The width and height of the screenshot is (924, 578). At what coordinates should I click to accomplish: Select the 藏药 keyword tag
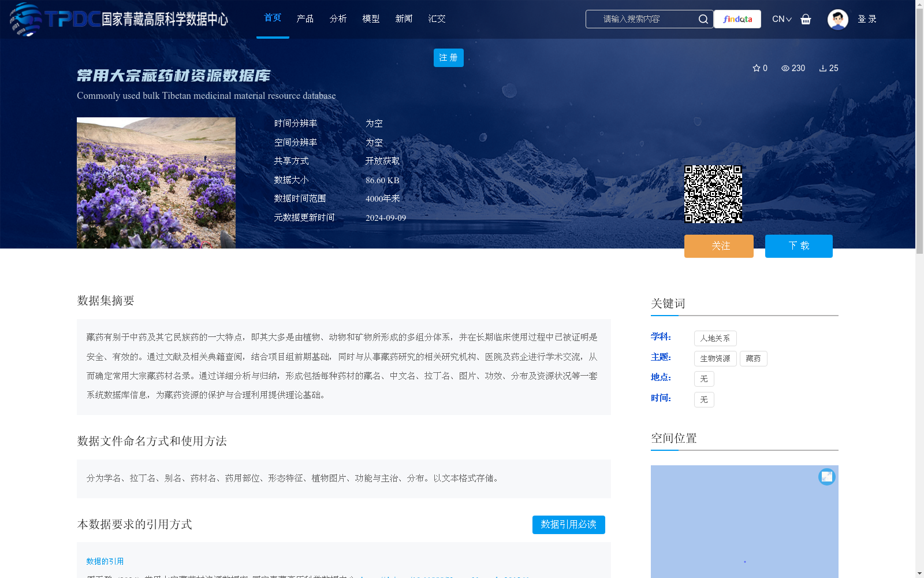click(x=753, y=358)
